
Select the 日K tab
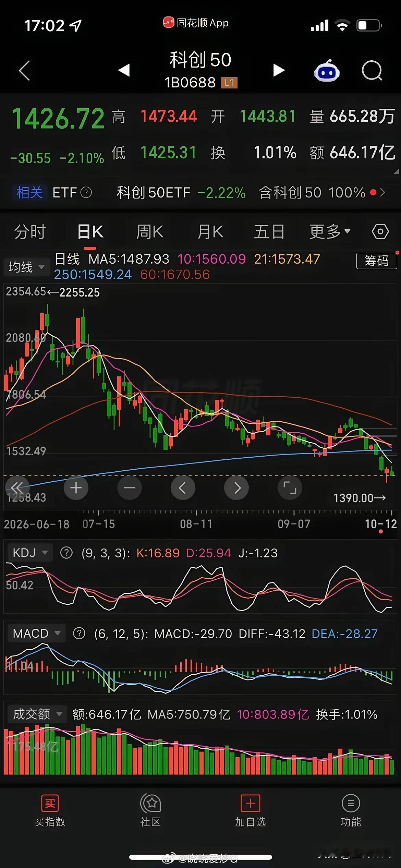point(90,231)
